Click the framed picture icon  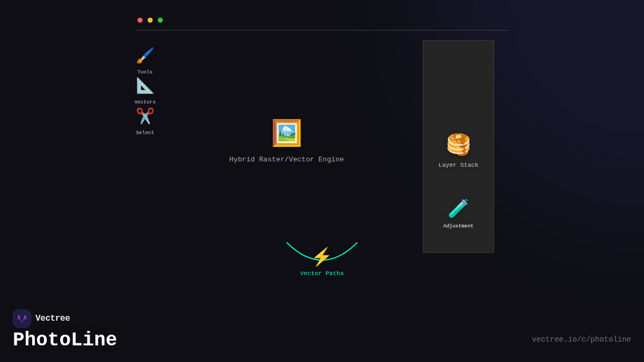(287, 133)
